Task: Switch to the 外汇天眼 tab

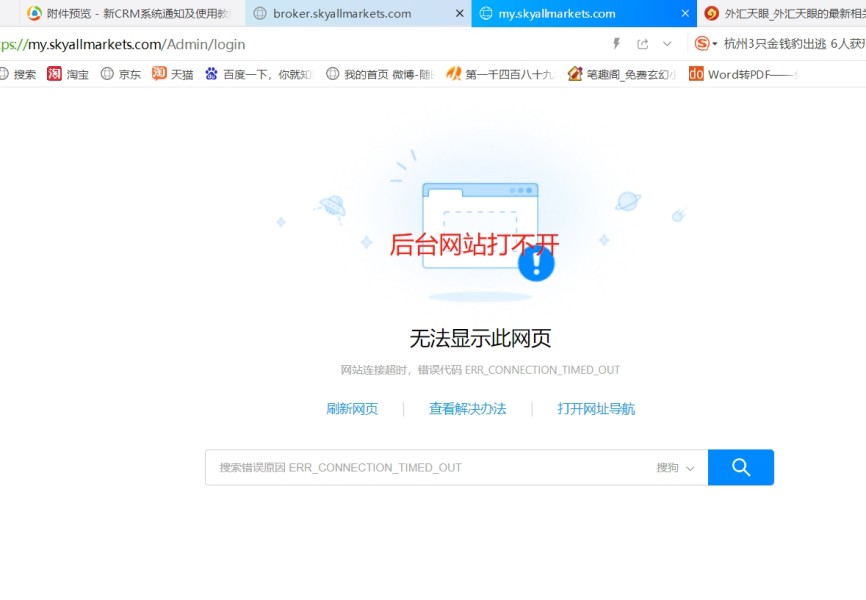Action: click(x=781, y=13)
